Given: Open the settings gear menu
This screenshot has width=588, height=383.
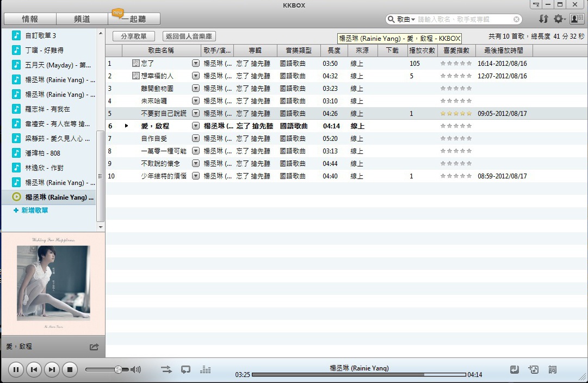Looking at the screenshot, I should point(559,18).
